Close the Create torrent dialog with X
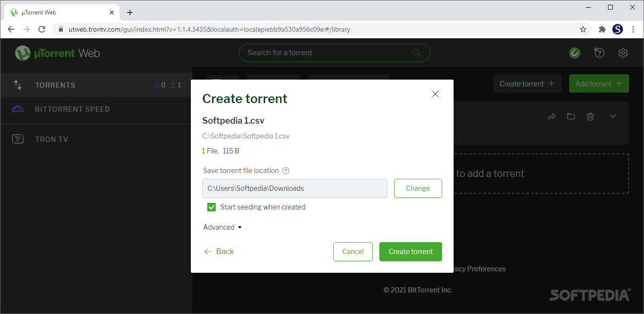 (x=435, y=94)
